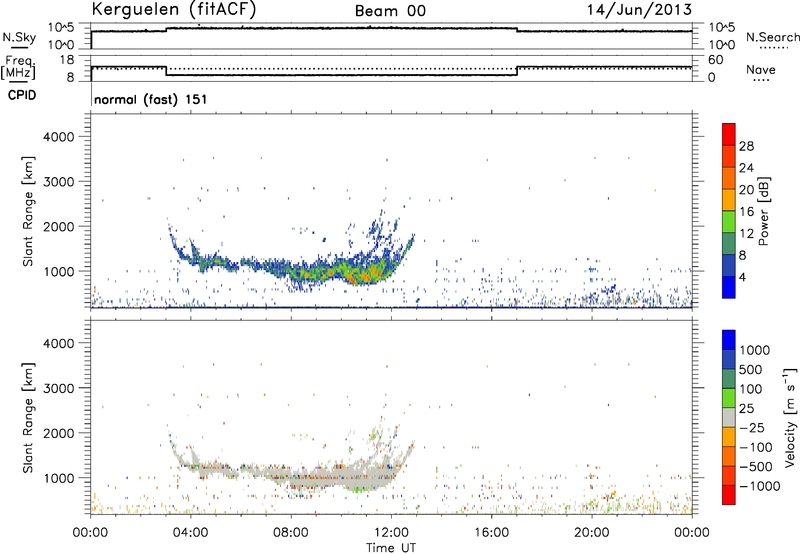
Task: Click the 'Nave' legend label
Action: tap(760, 69)
